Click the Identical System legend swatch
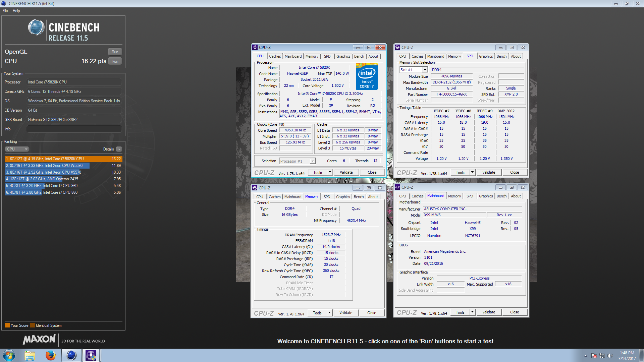644x362 pixels. click(32, 325)
